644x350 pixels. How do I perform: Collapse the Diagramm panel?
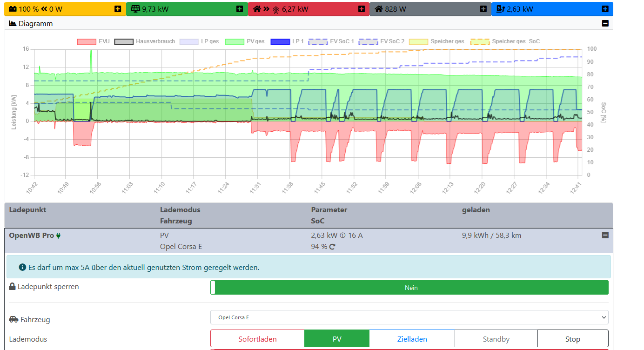click(605, 23)
